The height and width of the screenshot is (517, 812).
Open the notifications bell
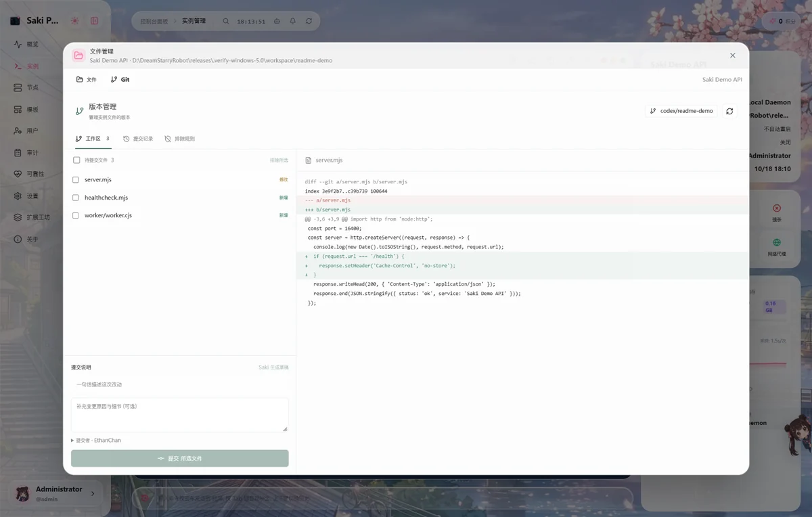click(293, 21)
